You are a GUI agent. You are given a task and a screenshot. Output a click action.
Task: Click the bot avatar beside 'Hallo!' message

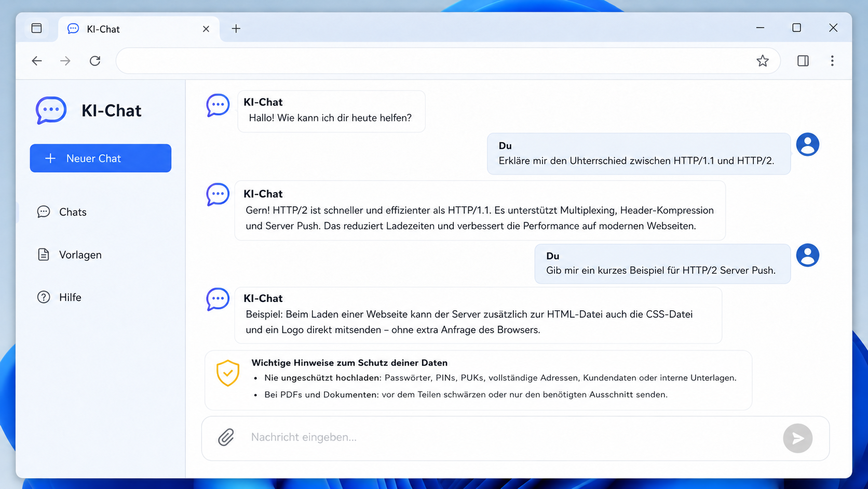[218, 105]
